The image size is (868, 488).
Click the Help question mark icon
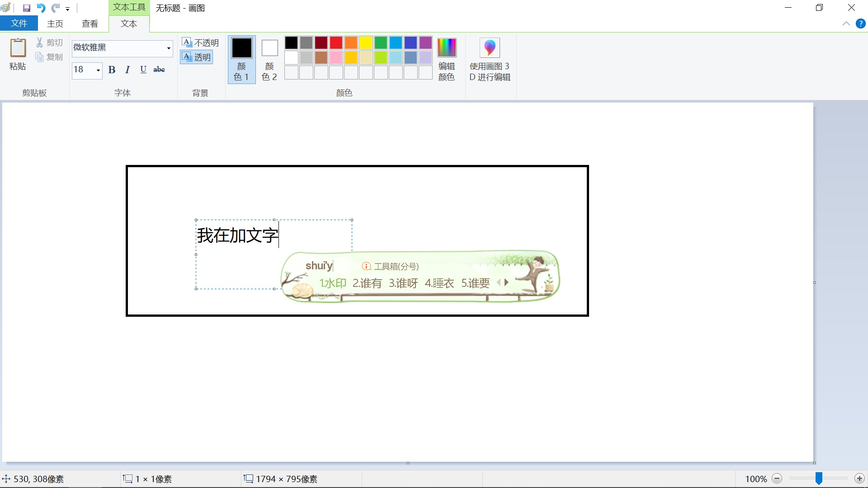point(860,24)
